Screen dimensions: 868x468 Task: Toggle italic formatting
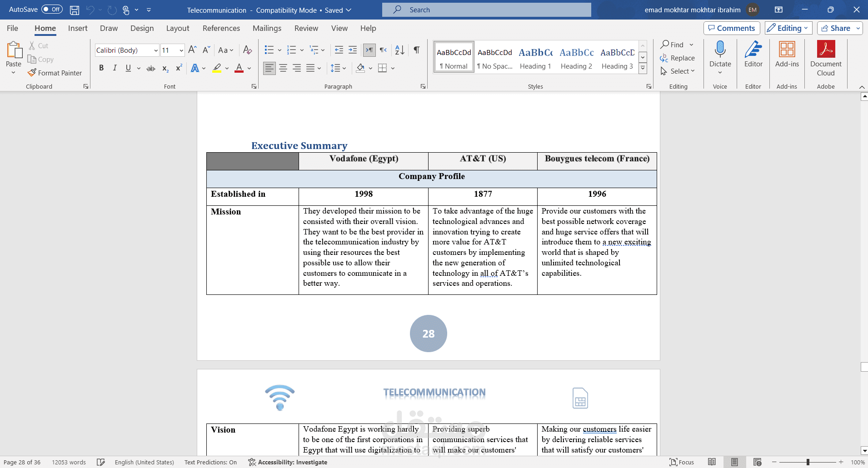[115, 68]
